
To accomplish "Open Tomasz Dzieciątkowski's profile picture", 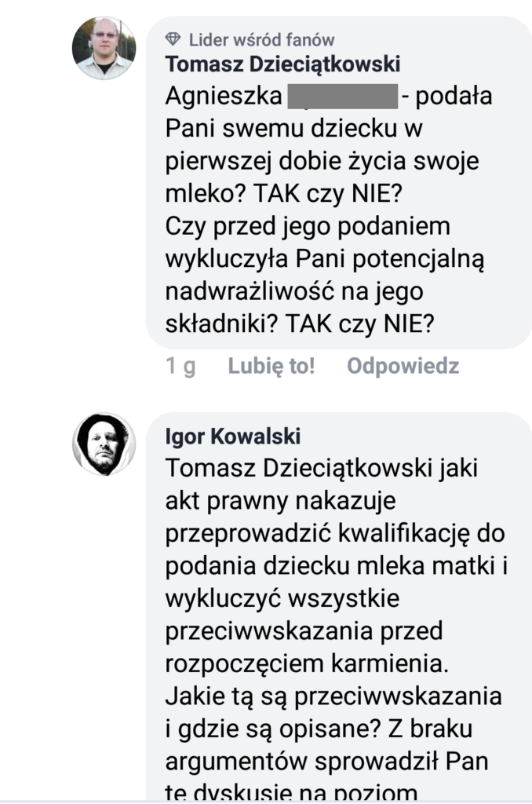I will point(104,48).
